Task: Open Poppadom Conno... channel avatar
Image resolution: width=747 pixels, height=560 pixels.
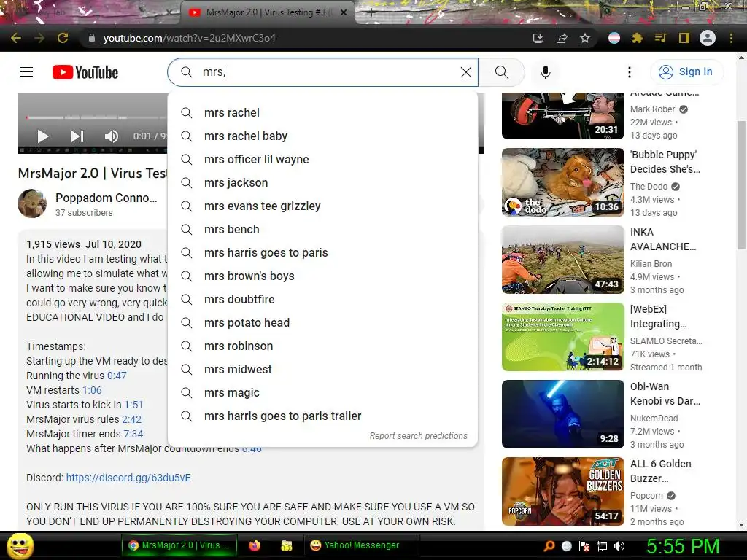Action: pyautogui.click(x=32, y=203)
